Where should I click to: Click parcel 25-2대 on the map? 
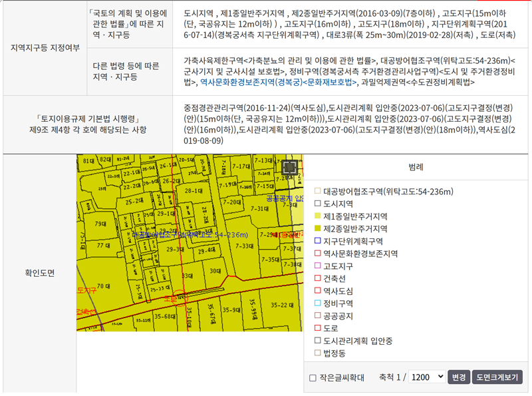click(134, 202)
